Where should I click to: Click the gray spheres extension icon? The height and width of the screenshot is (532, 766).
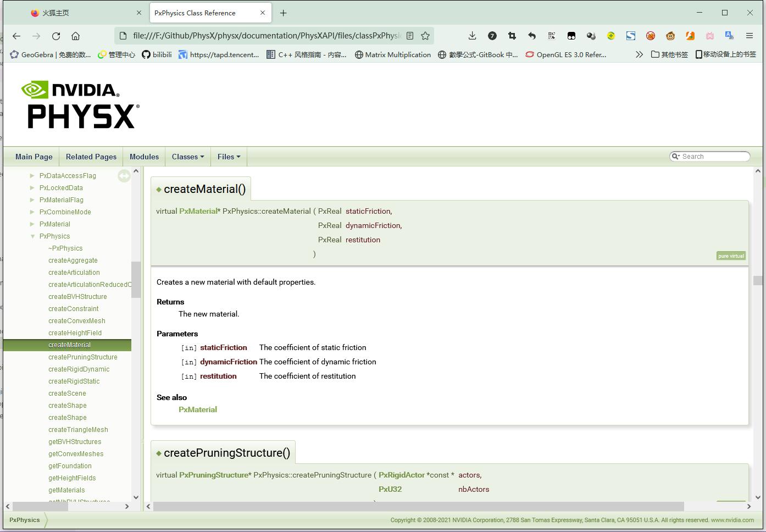coord(591,36)
